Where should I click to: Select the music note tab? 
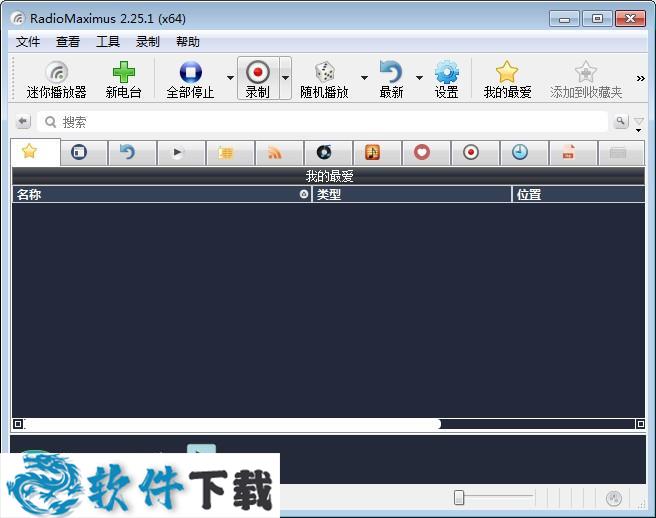click(x=377, y=153)
